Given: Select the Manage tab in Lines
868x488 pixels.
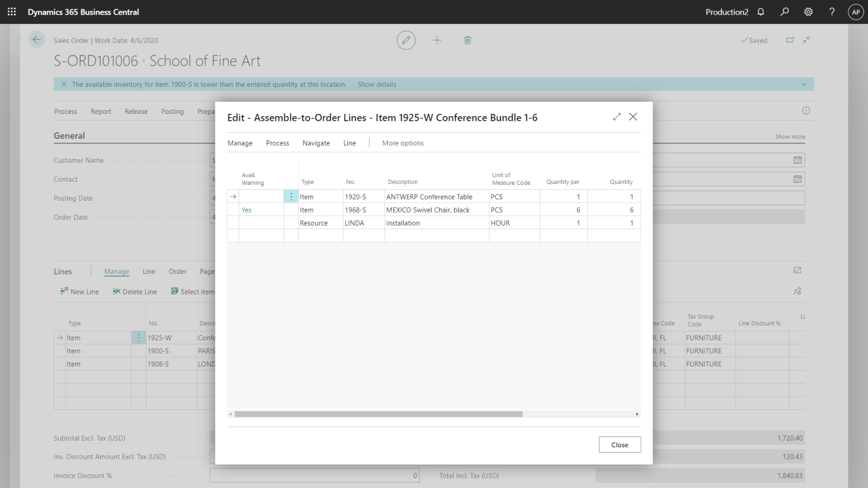Looking at the screenshot, I should 117,272.
